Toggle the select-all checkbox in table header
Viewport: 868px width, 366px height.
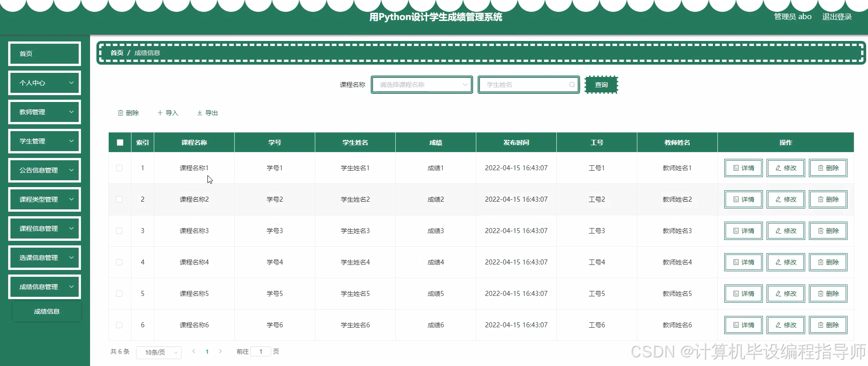tap(120, 142)
